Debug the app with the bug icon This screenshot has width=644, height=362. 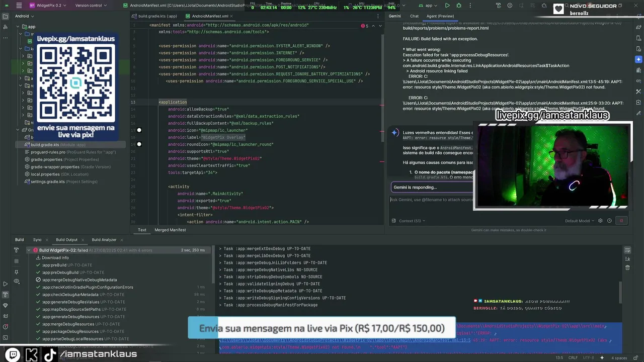point(459,6)
